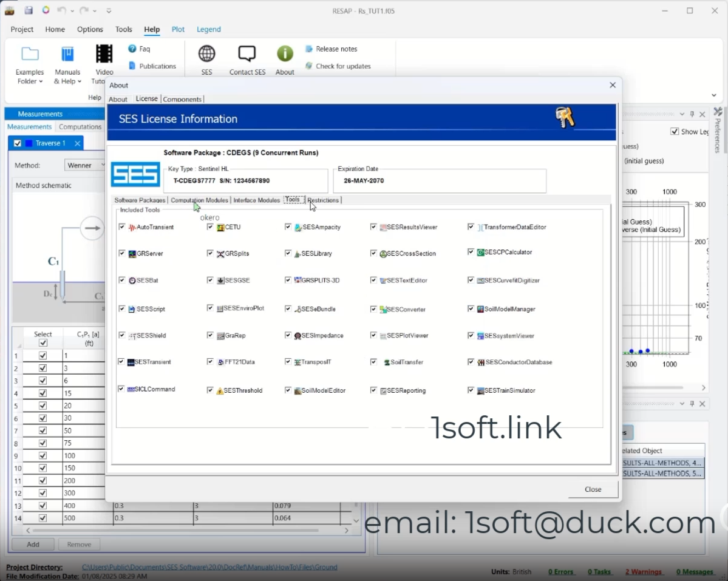728x581 pixels.
Task: Toggle the SESScript checkbox
Action: (x=121, y=308)
